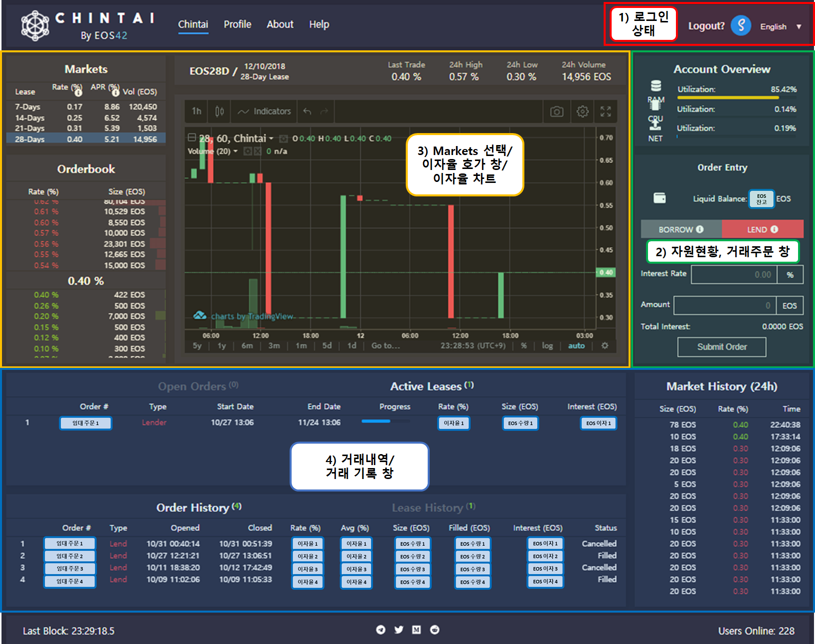Switch order entry to BORROW
The height and width of the screenshot is (644, 815).
[681, 229]
